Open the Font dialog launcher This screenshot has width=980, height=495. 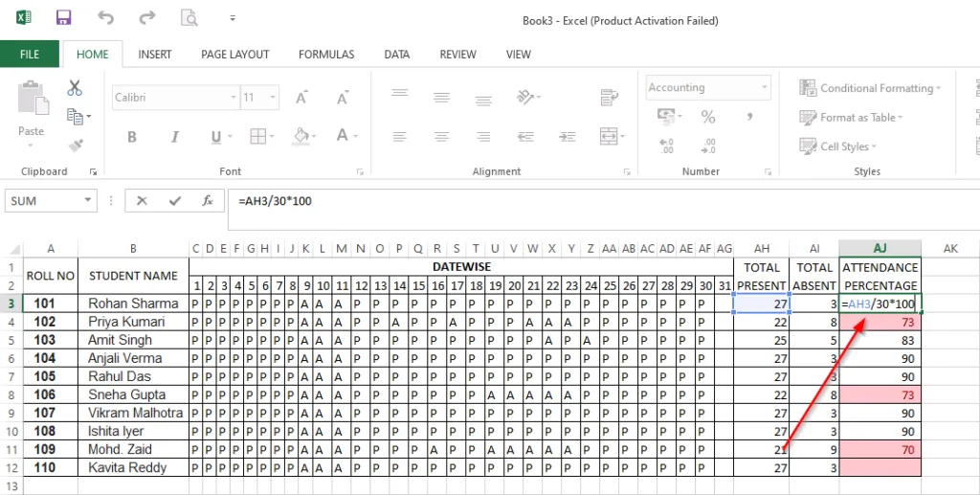tap(360, 172)
